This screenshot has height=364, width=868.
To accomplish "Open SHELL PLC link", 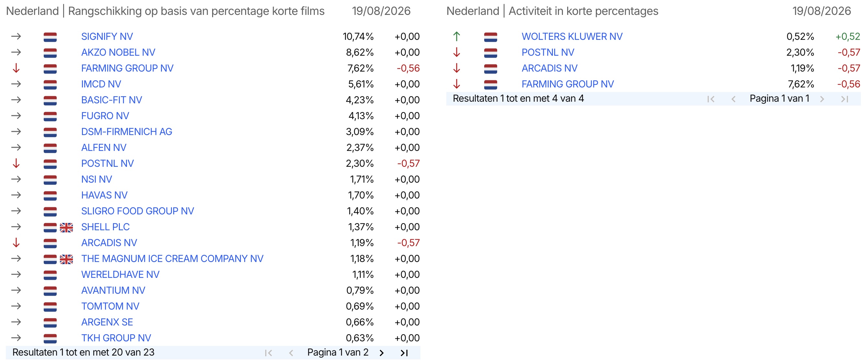I will coord(106,227).
